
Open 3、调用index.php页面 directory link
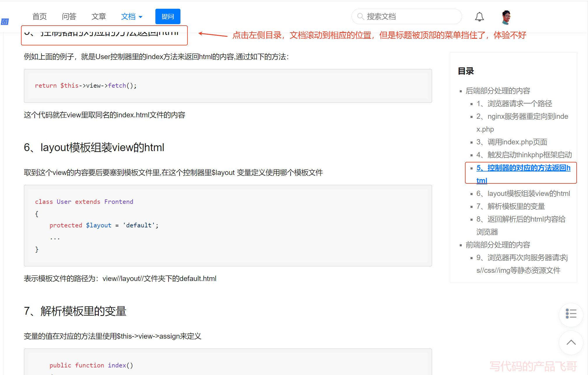coord(512,142)
